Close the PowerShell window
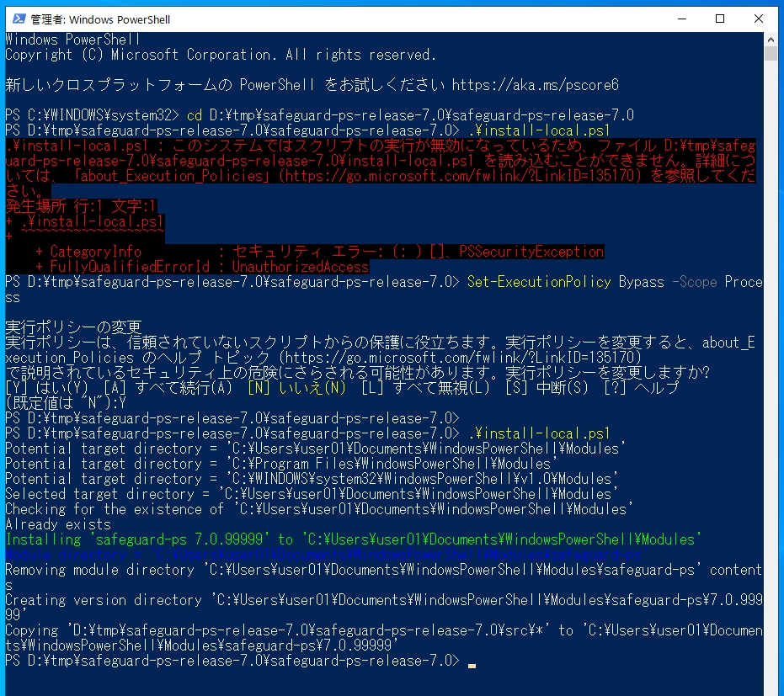The height and width of the screenshot is (696, 784). pyautogui.click(x=759, y=19)
